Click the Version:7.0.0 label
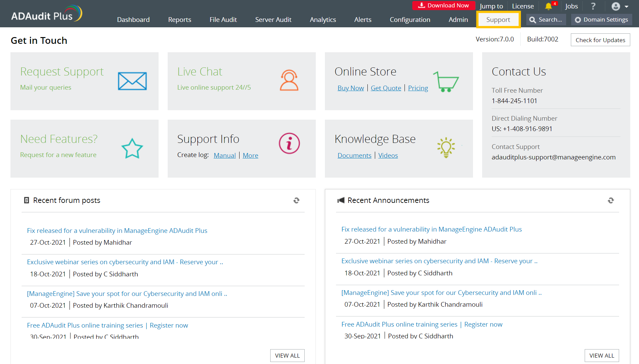This screenshot has width=639, height=364. click(495, 39)
